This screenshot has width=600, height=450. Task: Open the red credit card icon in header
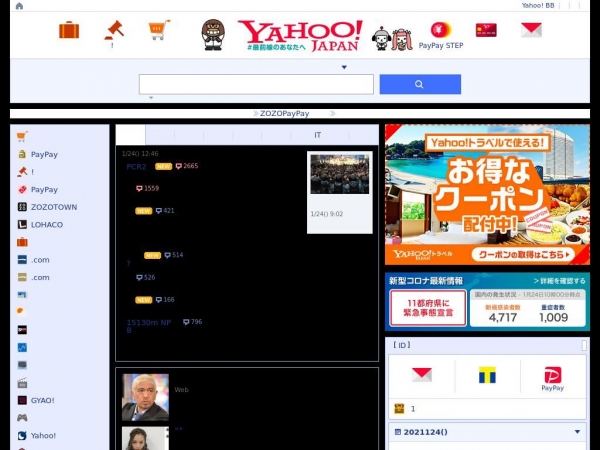click(x=486, y=30)
